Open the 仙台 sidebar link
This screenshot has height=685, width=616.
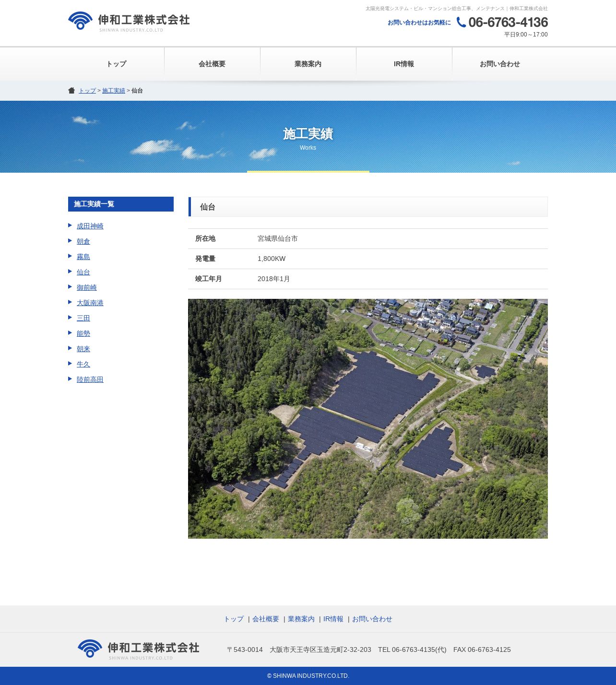[x=83, y=272]
